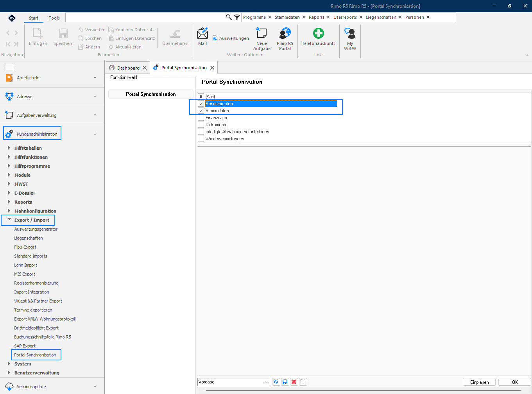Expand the Hilfstabellen tree node
The width and height of the screenshot is (532, 394).
click(9, 148)
